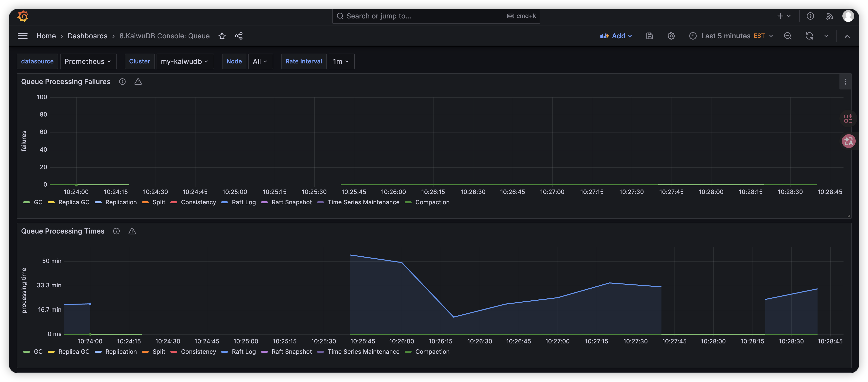Expand the my-kaiwudb cluster dropdown
868x382 pixels.
(x=185, y=62)
